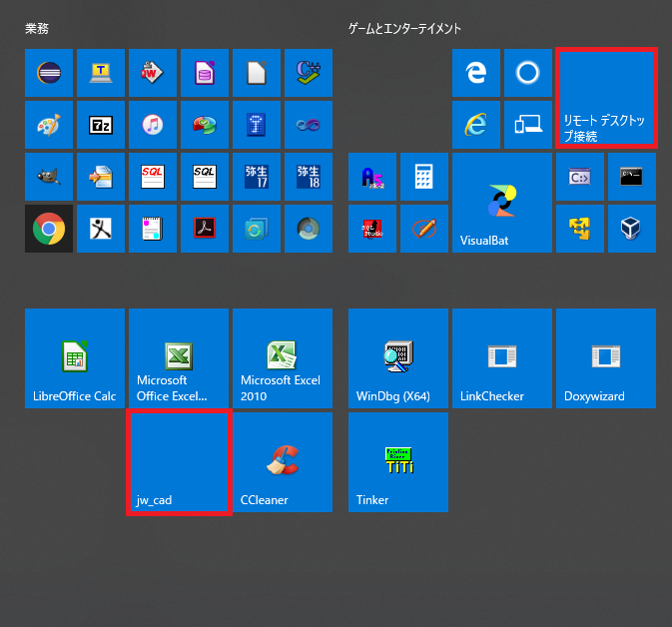
Task: Open the iTunes music note tile
Action: pyautogui.click(x=153, y=125)
